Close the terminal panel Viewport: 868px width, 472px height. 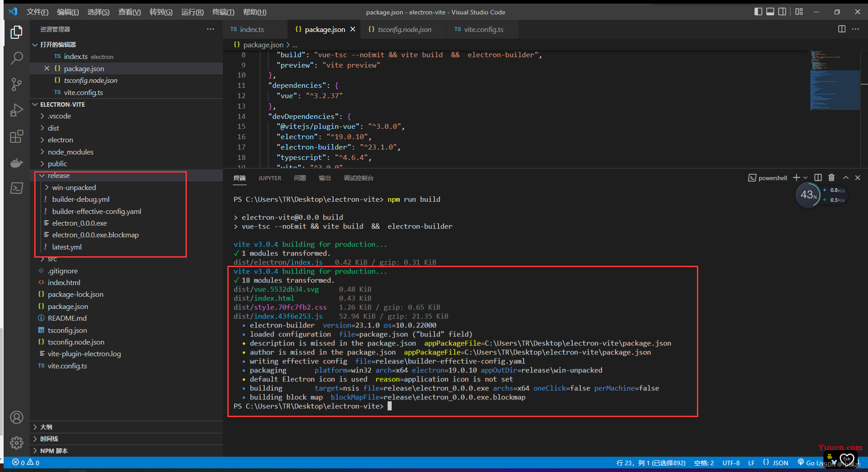pos(858,178)
